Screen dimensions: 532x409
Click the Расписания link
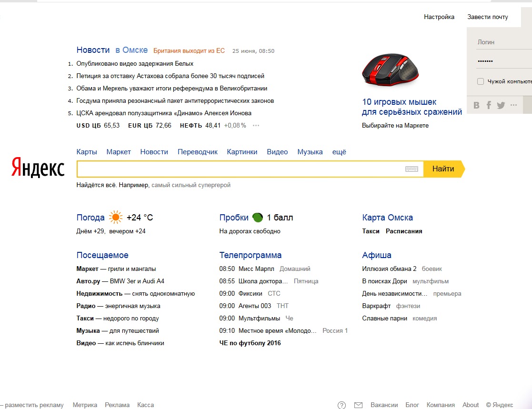[x=404, y=231]
